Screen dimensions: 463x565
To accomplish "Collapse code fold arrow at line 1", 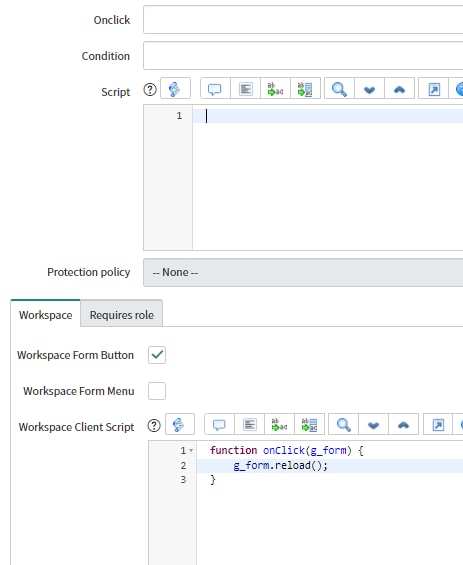I will click(x=191, y=450).
